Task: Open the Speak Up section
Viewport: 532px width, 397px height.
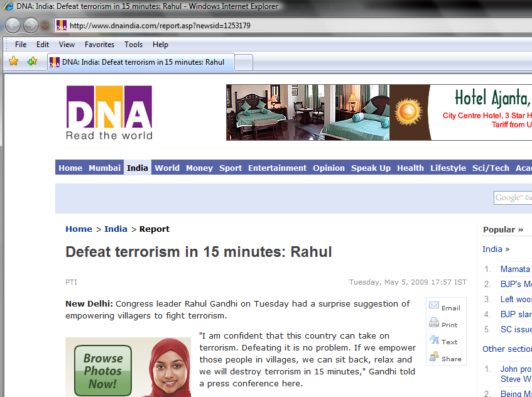Action: (371, 168)
